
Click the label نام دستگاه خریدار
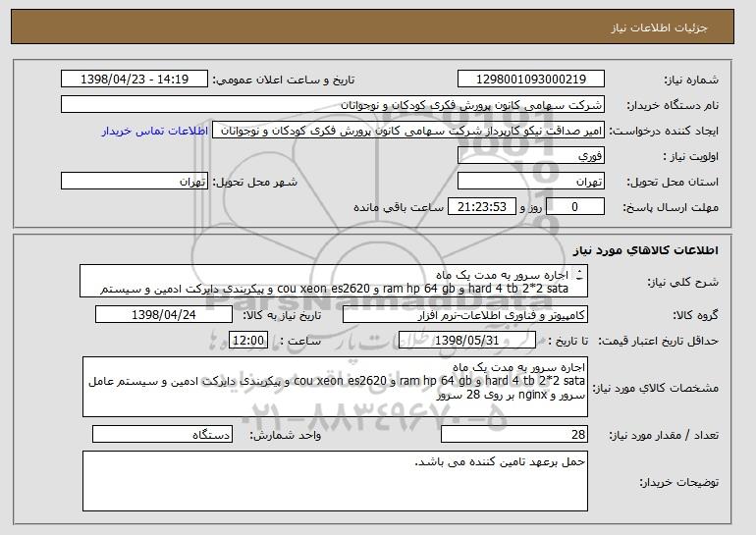click(673, 106)
